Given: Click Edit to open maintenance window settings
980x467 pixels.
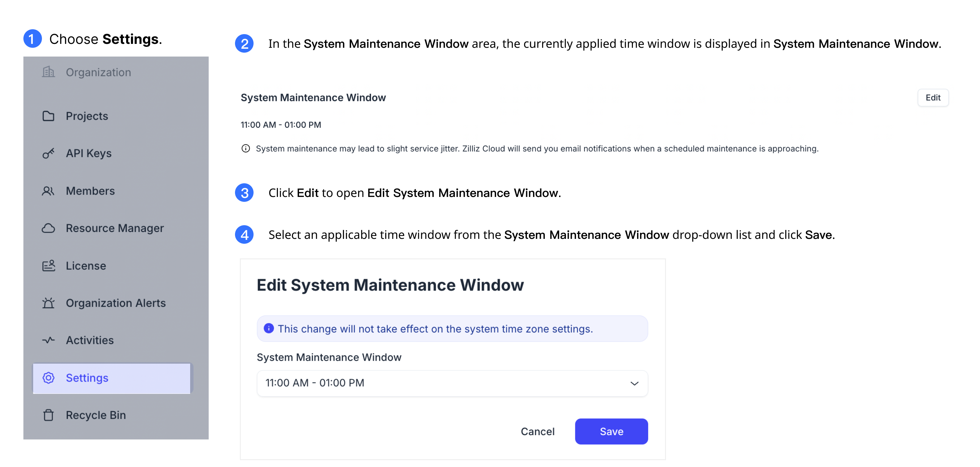Looking at the screenshot, I should click(x=934, y=97).
